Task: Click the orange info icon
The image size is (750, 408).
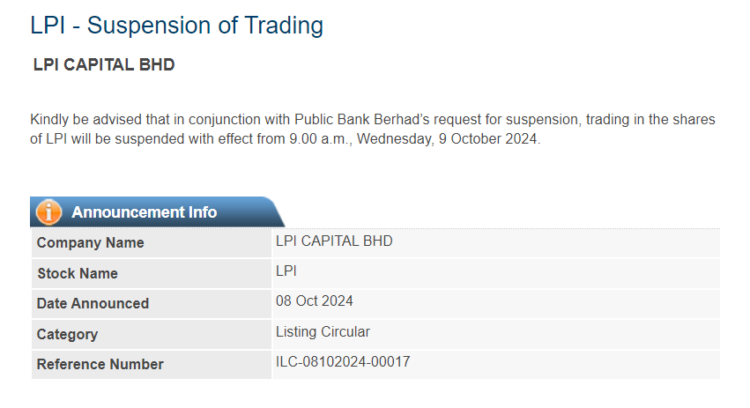Action: click(x=49, y=212)
